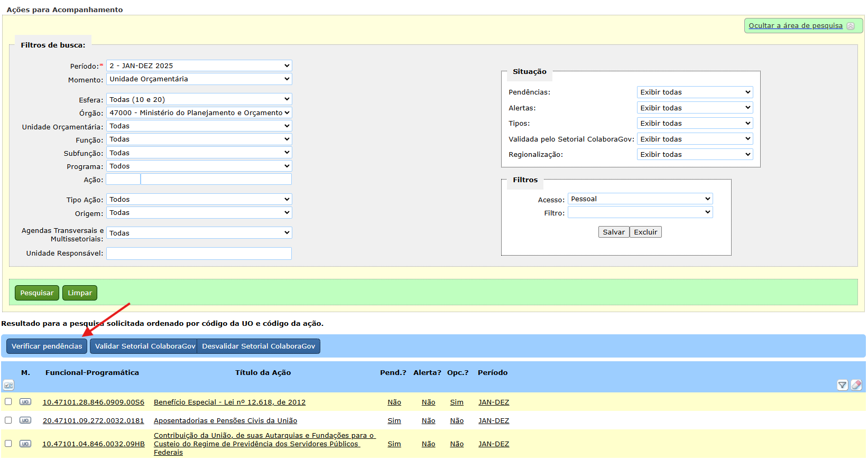Screen dimensions: 868x460
Task: Open the Período dropdown
Action: pos(199,65)
